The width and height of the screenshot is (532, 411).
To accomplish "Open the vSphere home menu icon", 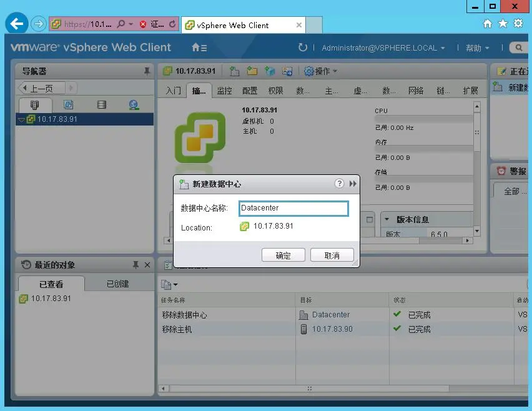I will [x=199, y=47].
